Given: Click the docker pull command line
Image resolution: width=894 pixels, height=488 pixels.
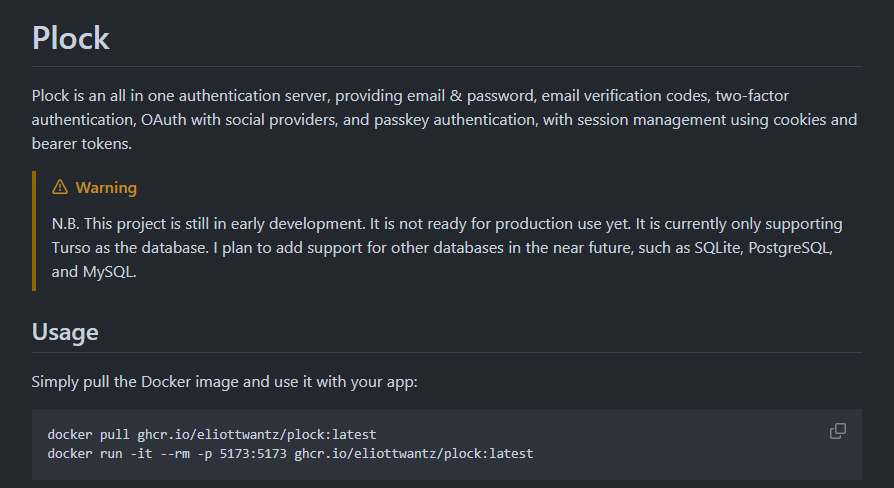Looking at the screenshot, I should click(x=212, y=434).
